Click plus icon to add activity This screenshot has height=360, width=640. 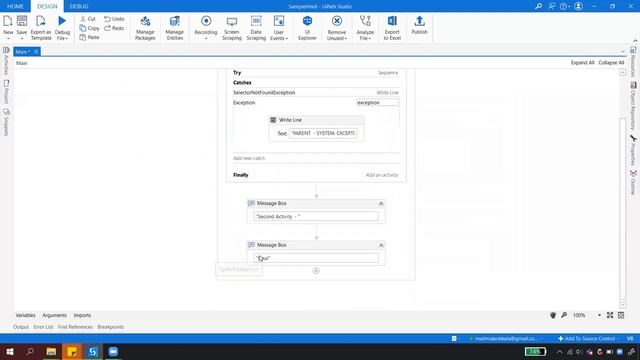tap(316, 271)
